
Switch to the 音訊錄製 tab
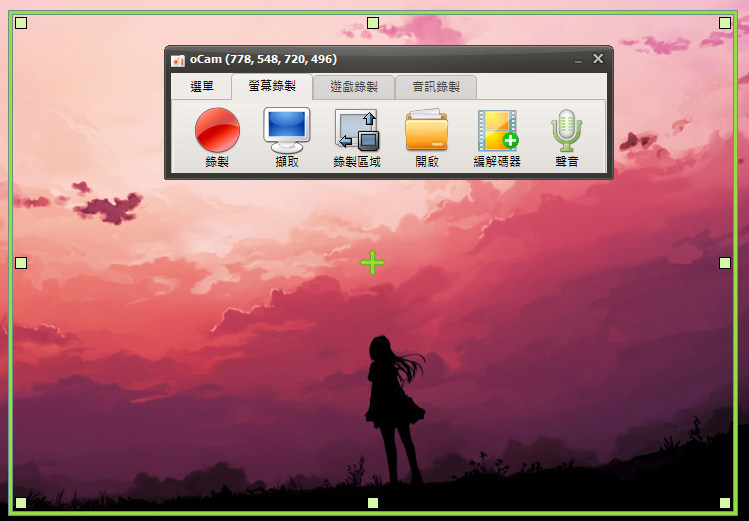(x=436, y=87)
